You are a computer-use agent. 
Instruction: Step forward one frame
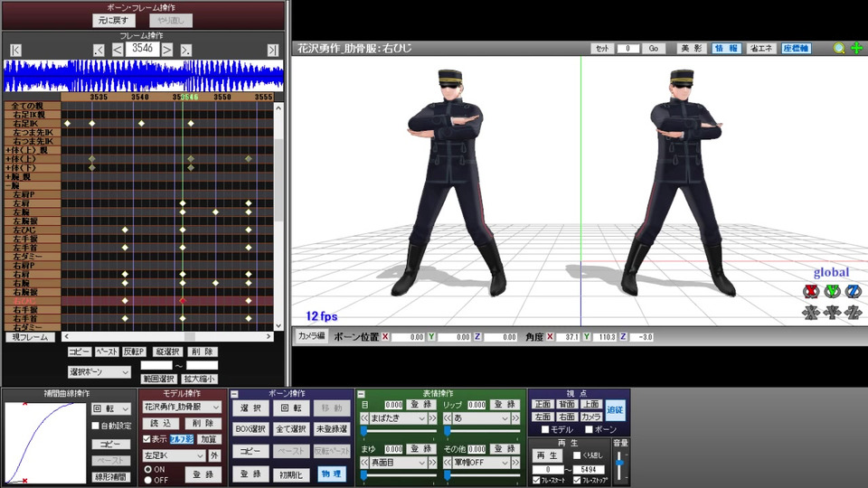coord(167,50)
